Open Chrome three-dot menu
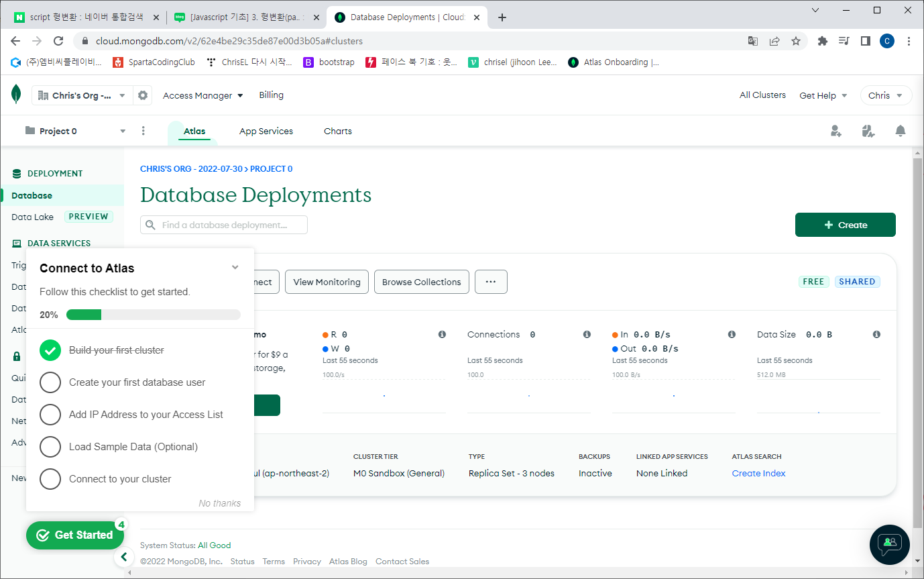Viewport: 924px width, 579px height. tap(909, 41)
